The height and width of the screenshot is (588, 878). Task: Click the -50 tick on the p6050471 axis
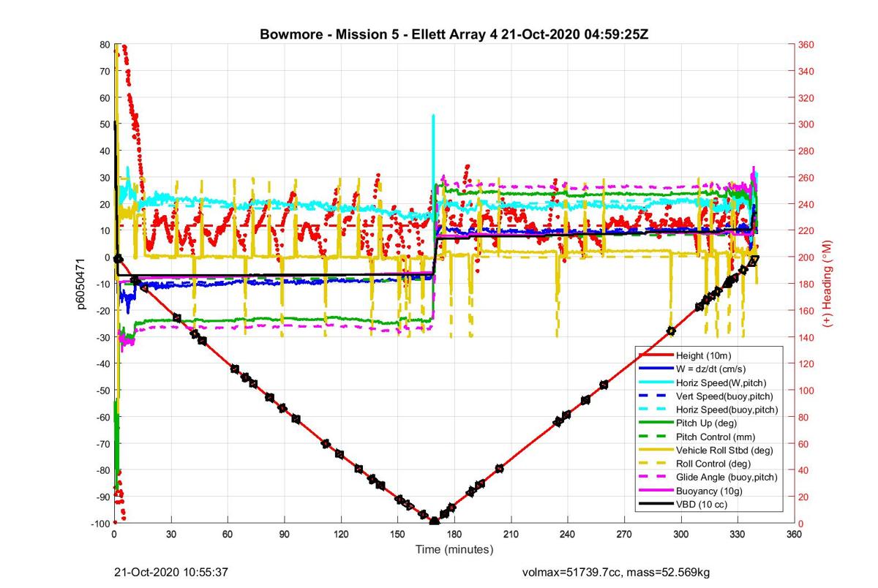click(x=103, y=391)
